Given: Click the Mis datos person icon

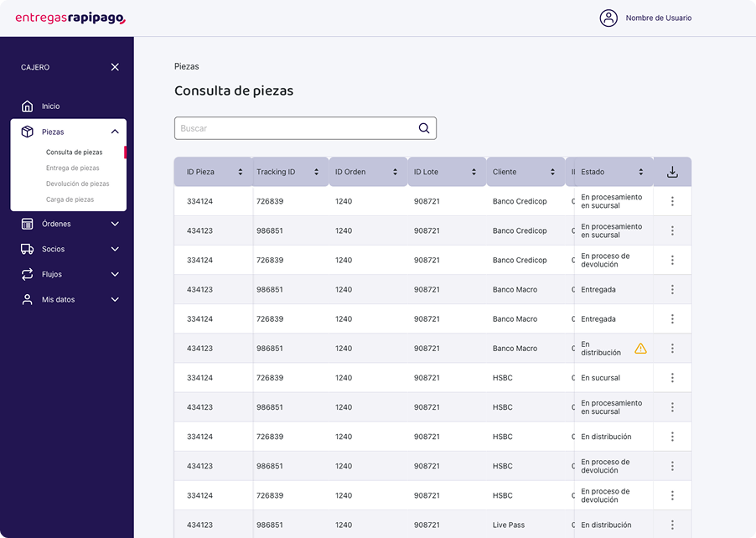Looking at the screenshot, I should (28, 299).
